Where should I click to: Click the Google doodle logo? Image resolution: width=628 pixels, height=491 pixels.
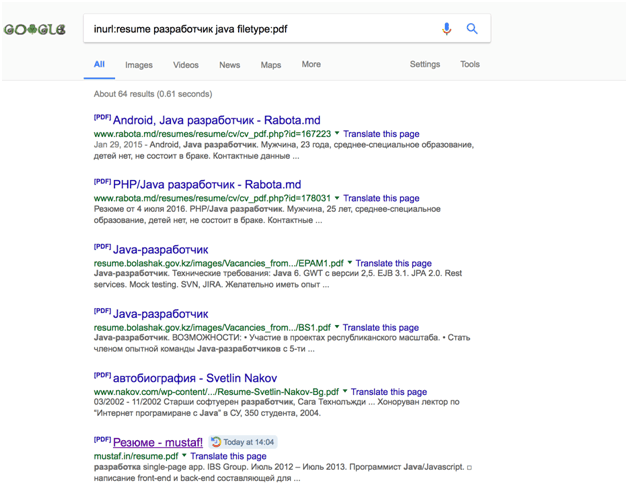coord(35,29)
